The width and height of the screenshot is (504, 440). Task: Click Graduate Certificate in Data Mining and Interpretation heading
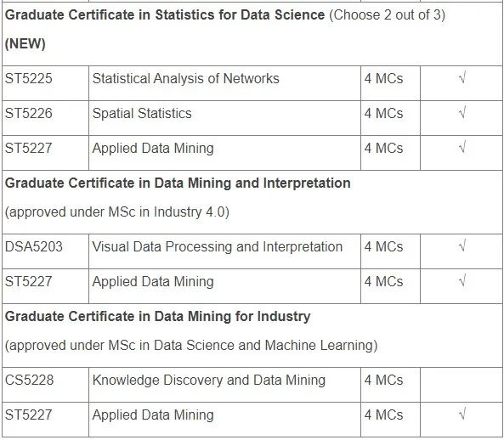coord(178,183)
